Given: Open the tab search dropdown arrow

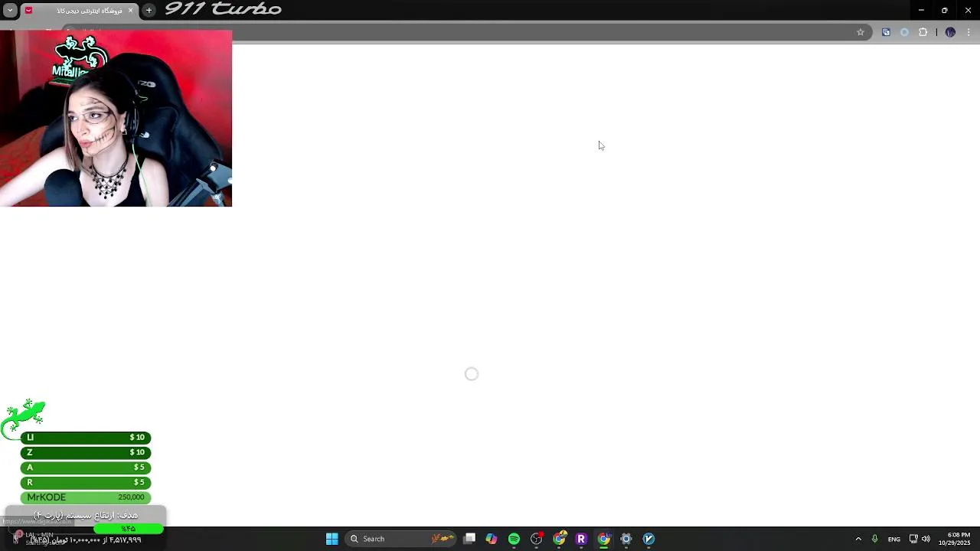Looking at the screenshot, I should coord(10,11).
